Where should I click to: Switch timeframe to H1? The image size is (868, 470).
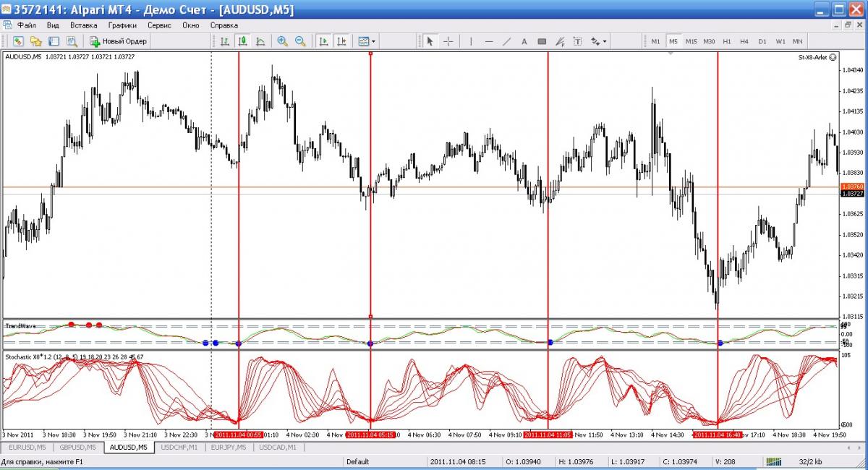[x=726, y=41]
